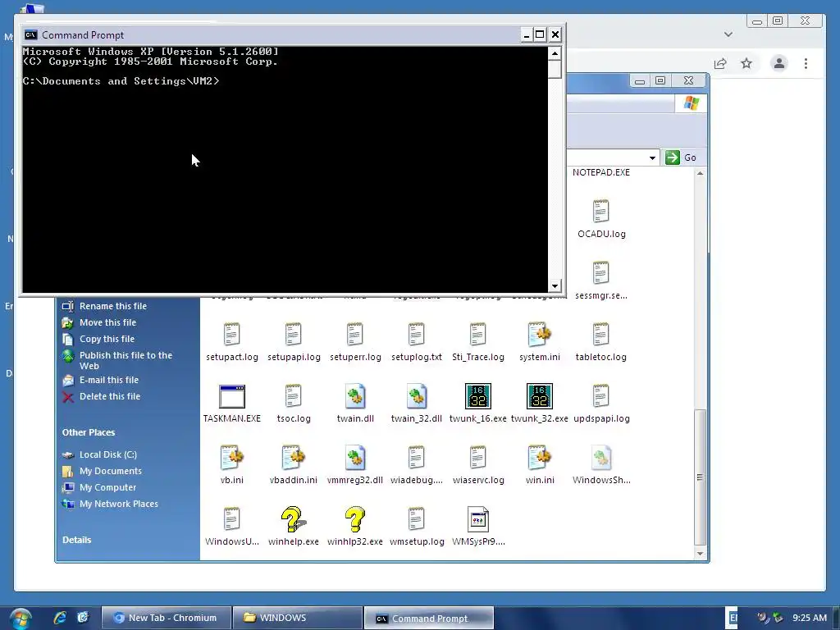Select the twunk_16.exe icon
This screenshot has height=630, width=840.
click(478, 396)
